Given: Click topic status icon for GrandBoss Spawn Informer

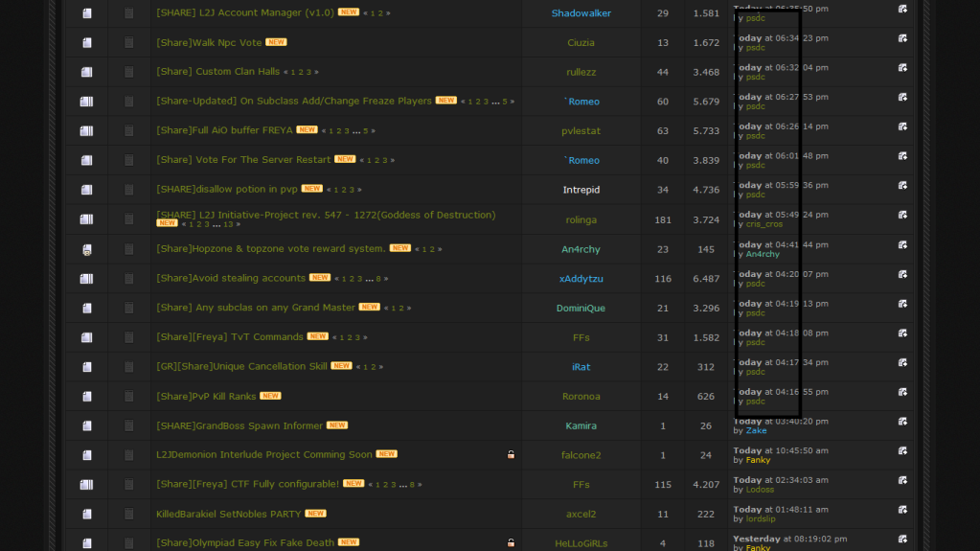Looking at the screenshot, I should click(x=87, y=425).
